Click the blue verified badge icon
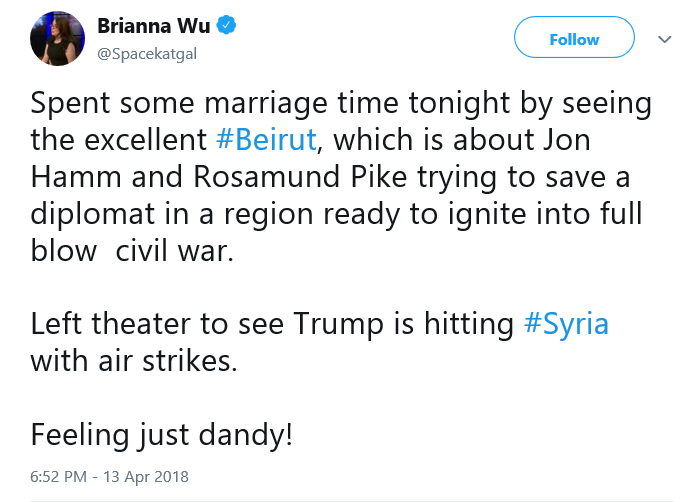691x502 pixels. pos(226,26)
